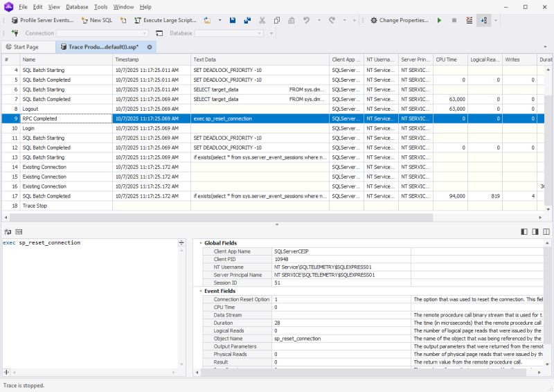The image size is (554, 392).
Task: Click the Client App Name value SQLServerCEIP
Action: tap(292, 251)
